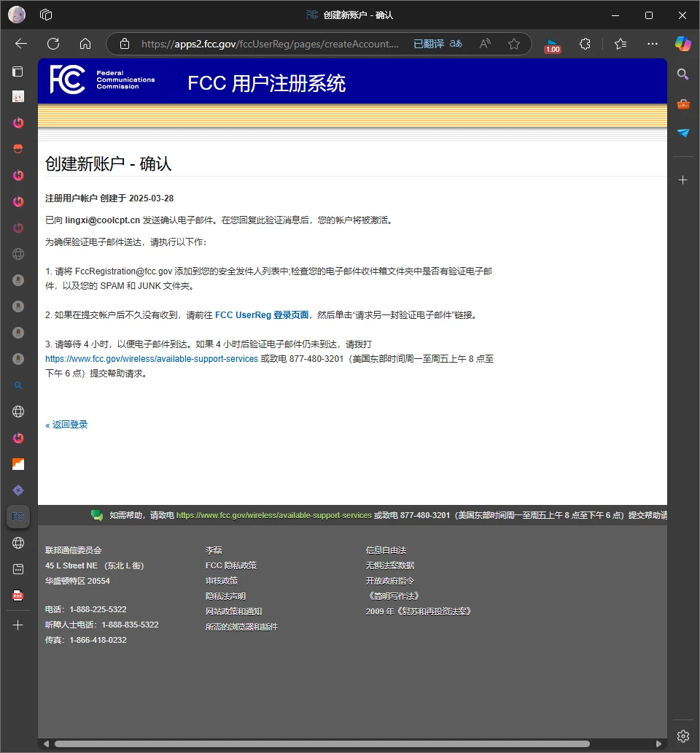Open Copilot from the browser toolbar

click(682, 44)
